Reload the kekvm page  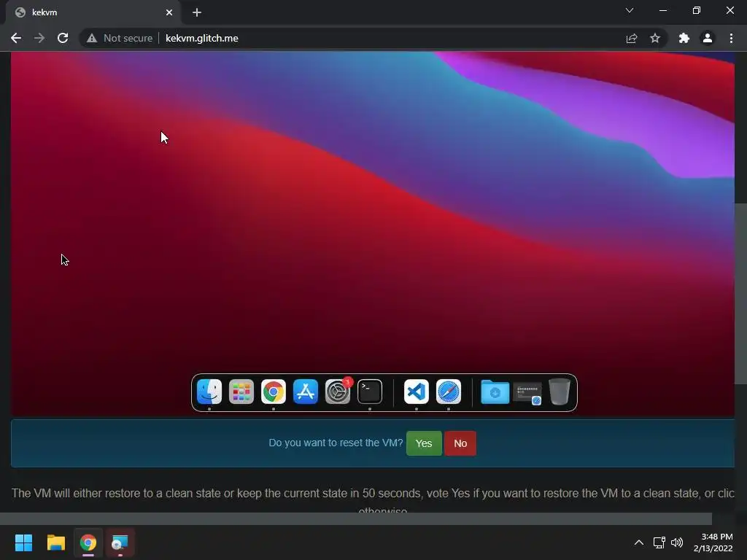tap(63, 38)
